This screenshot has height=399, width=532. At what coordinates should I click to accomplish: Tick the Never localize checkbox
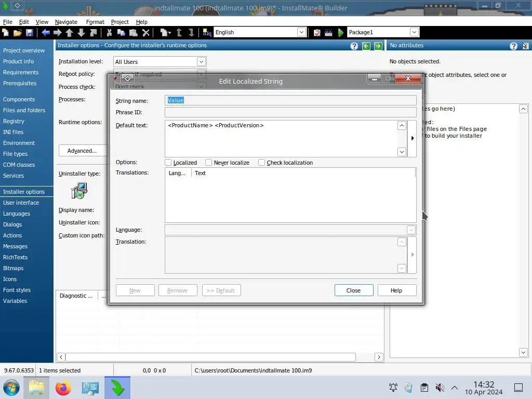point(209,163)
